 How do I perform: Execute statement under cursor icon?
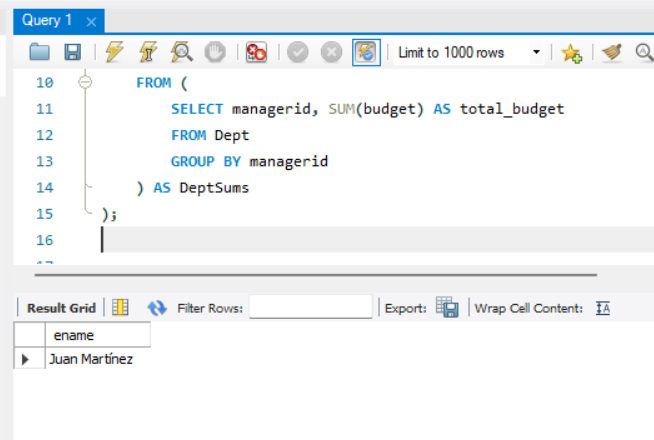148,53
